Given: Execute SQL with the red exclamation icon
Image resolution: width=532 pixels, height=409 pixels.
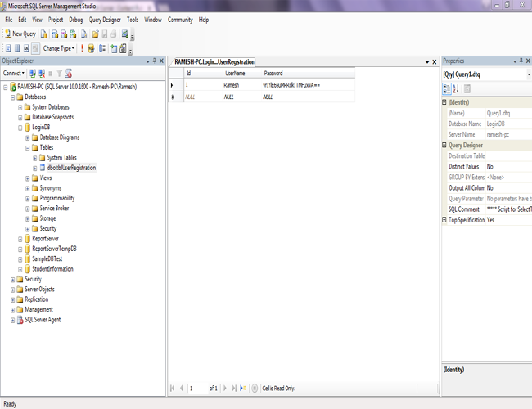Looking at the screenshot, I should coord(82,48).
